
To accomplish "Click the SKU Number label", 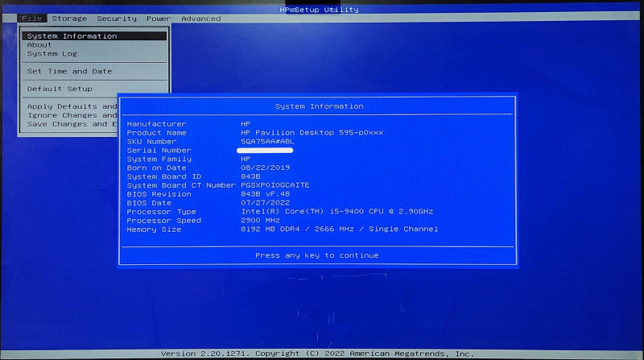I will tap(151, 142).
